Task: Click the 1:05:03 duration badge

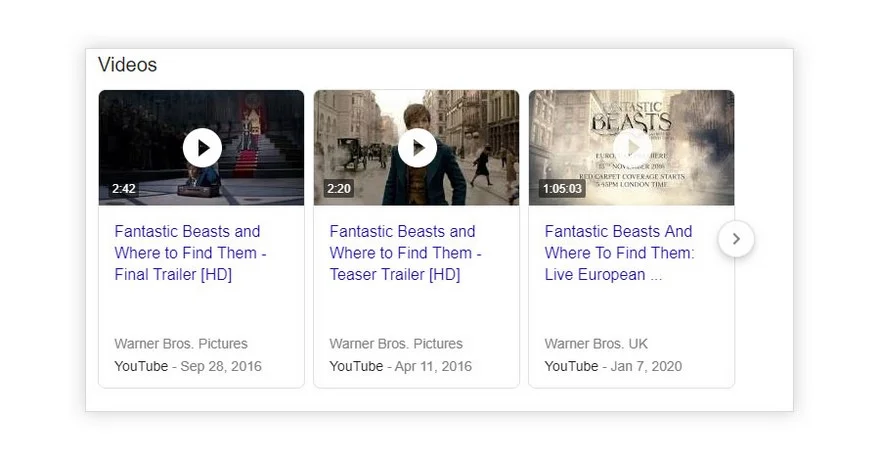Action: tap(563, 188)
